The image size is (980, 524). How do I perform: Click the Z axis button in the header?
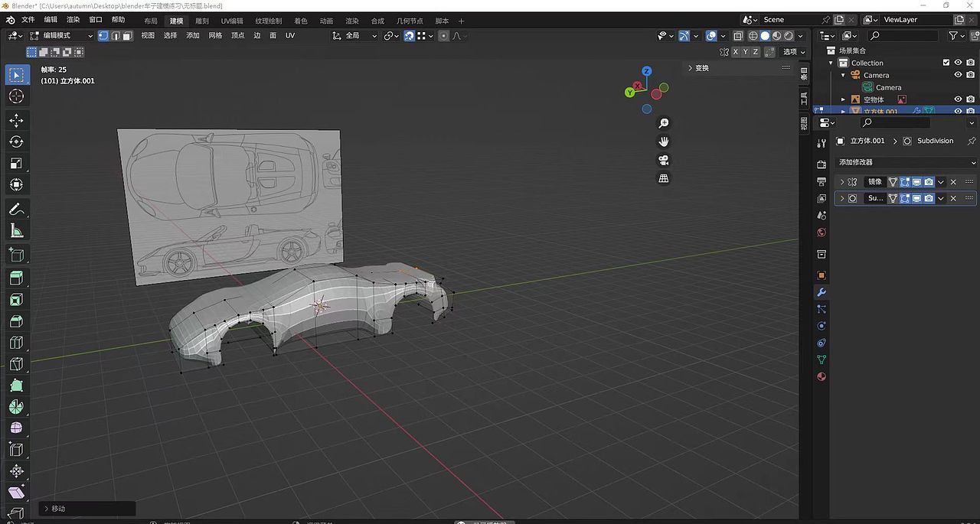pyautogui.click(x=755, y=51)
